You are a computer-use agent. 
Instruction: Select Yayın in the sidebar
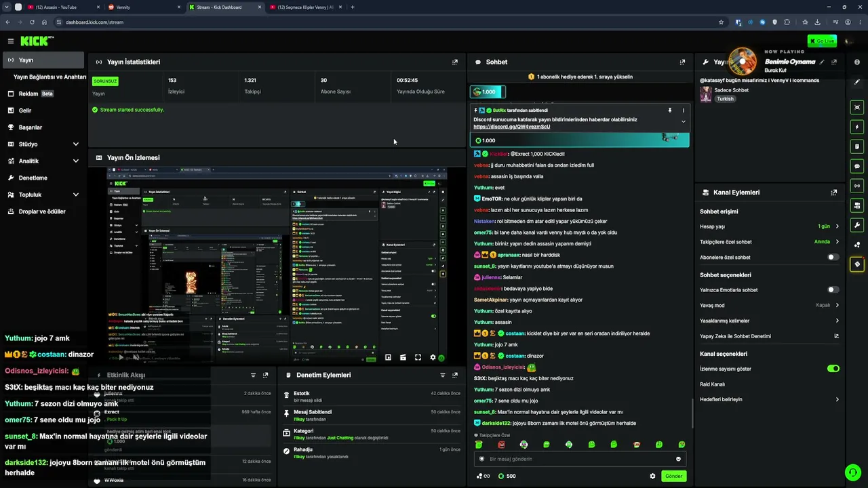(42, 60)
